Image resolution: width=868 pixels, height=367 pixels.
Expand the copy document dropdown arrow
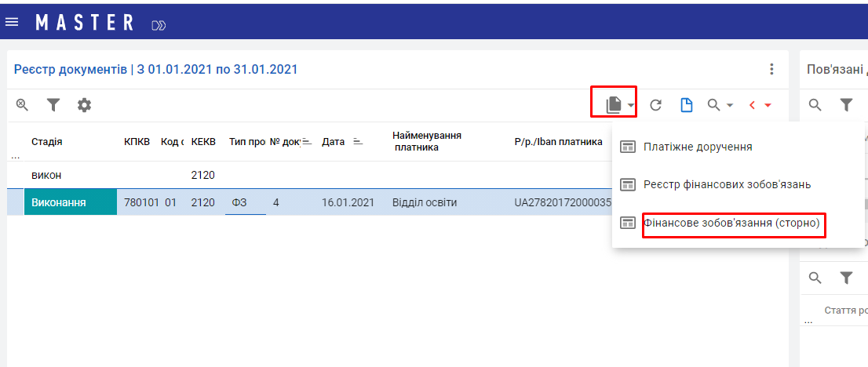pyautogui.click(x=631, y=105)
